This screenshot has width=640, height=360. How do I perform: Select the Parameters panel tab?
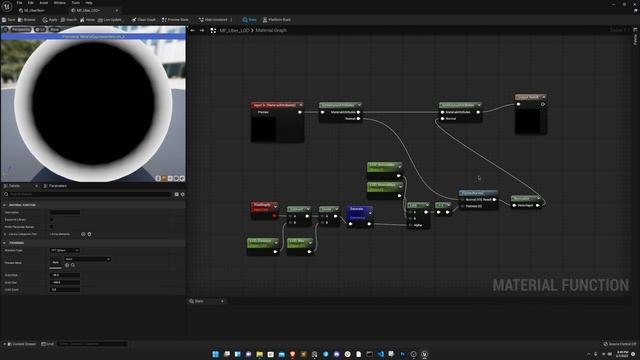[x=55, y=186]
